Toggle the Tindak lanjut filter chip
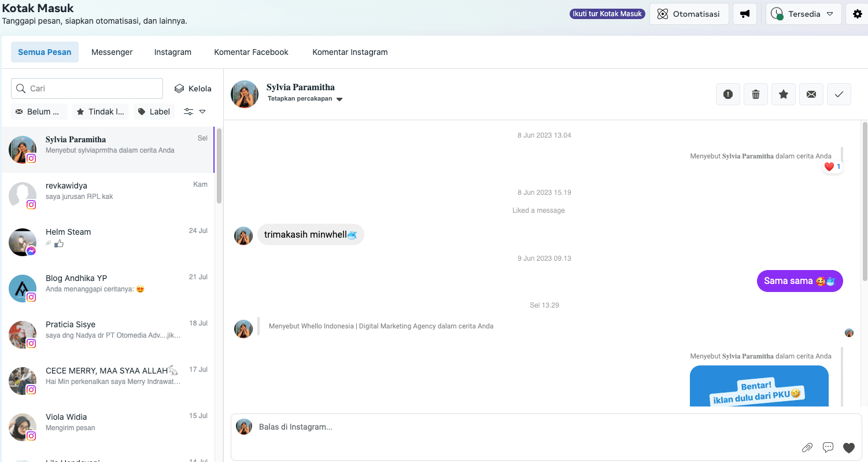The height and width of the screenshot is (462, 868). click(x=101, y=112)
